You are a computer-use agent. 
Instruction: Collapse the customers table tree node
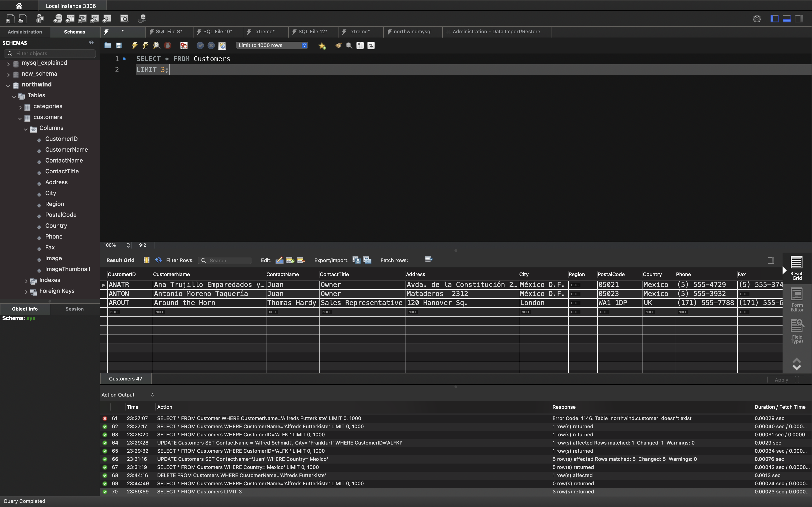click(x=20, y=118)
